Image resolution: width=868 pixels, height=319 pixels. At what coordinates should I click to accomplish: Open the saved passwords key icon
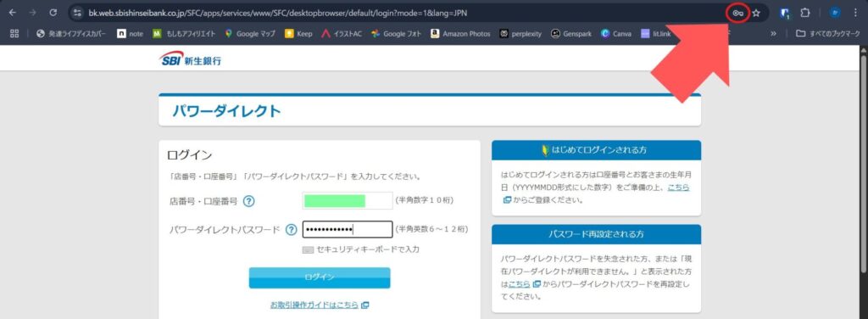pyautogui.click(x=737, y=13)
